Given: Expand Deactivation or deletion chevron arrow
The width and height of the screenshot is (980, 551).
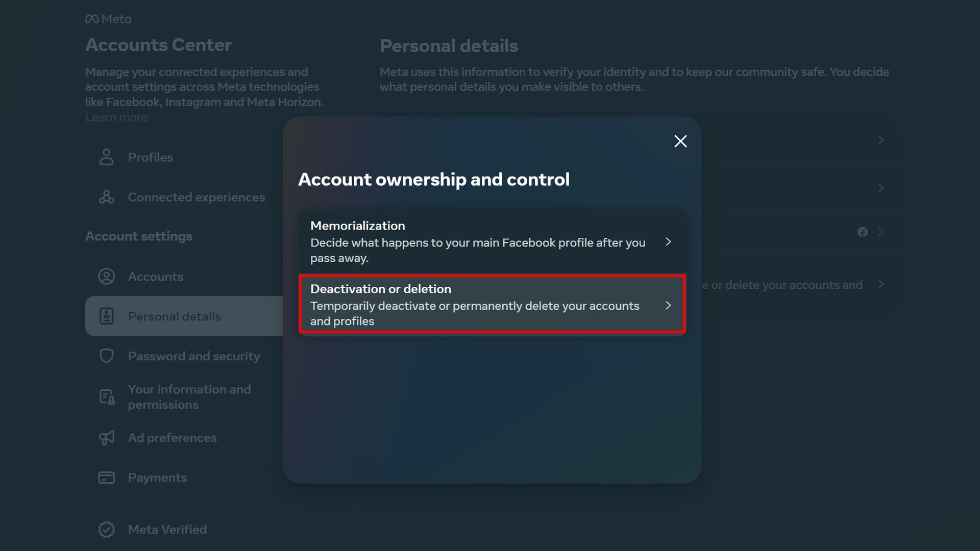Looking at the screenshot, I should 668,305.
